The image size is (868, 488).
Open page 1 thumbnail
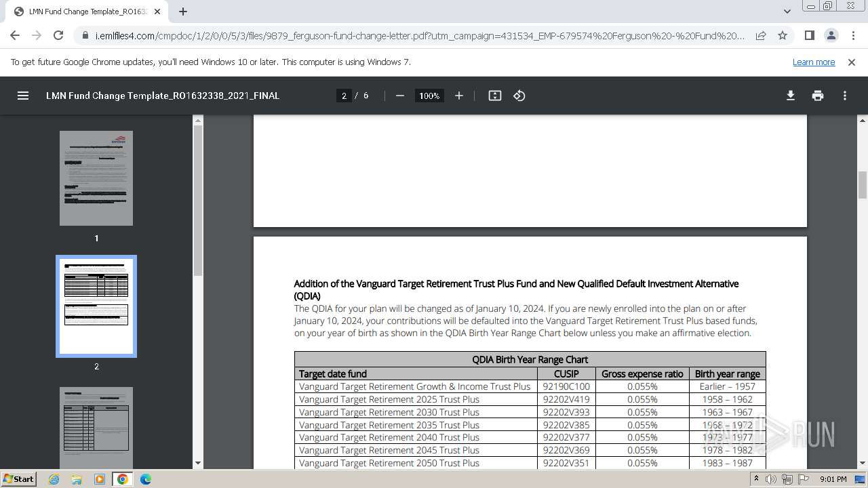point(96,178)
